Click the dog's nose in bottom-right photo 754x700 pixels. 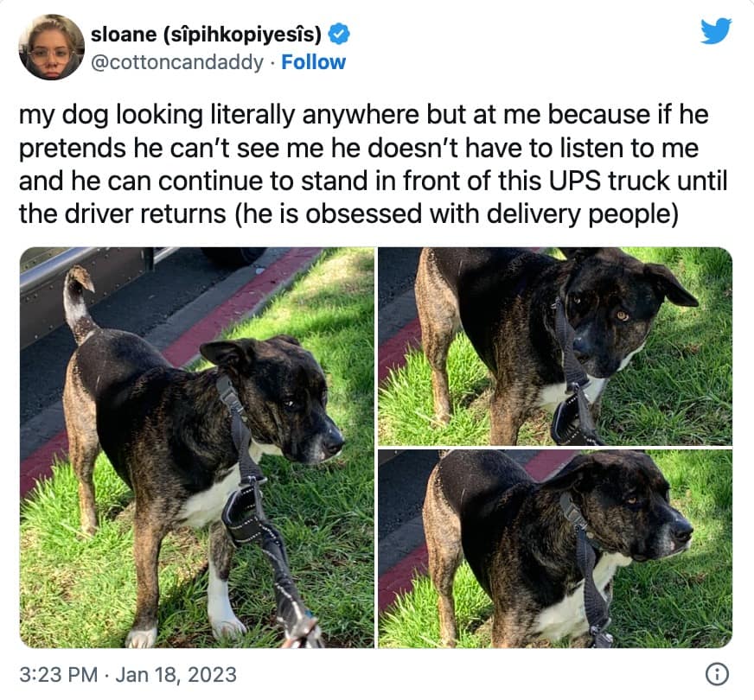pyautogui.click(x=681, y=531)
